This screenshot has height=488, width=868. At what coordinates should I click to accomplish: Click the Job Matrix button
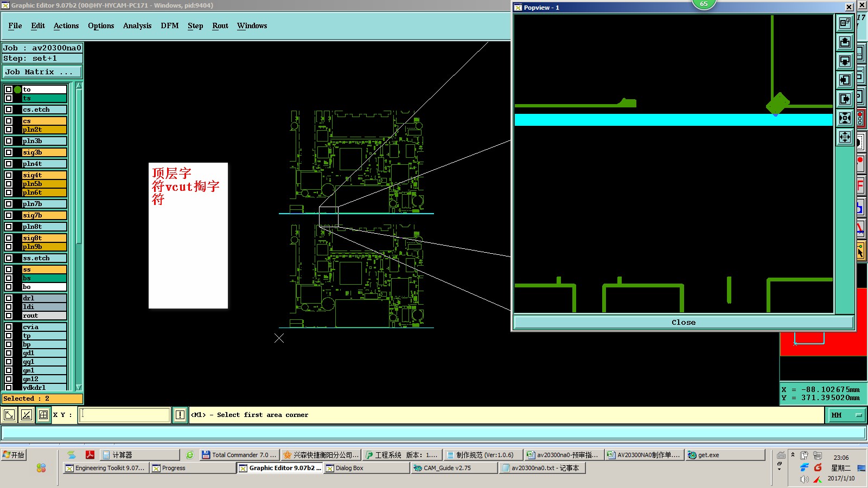42,72
